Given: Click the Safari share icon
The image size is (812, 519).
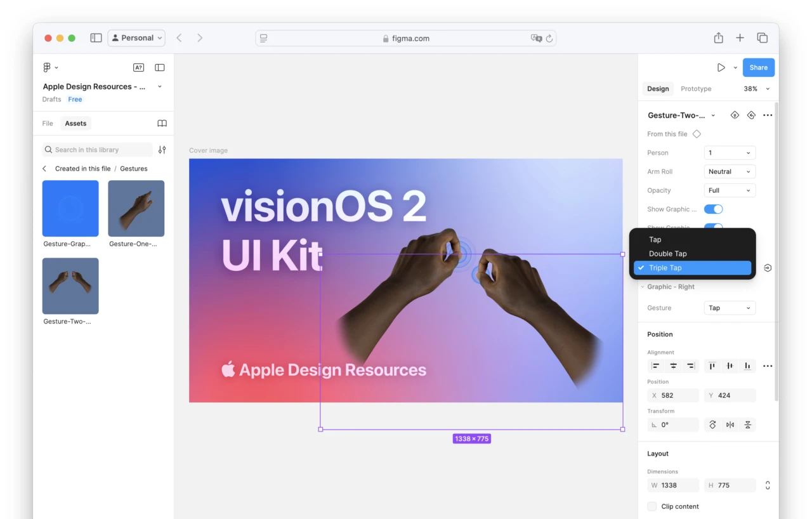Looking at the screenshot, I should pyautogui.click(x=718, y=38).
